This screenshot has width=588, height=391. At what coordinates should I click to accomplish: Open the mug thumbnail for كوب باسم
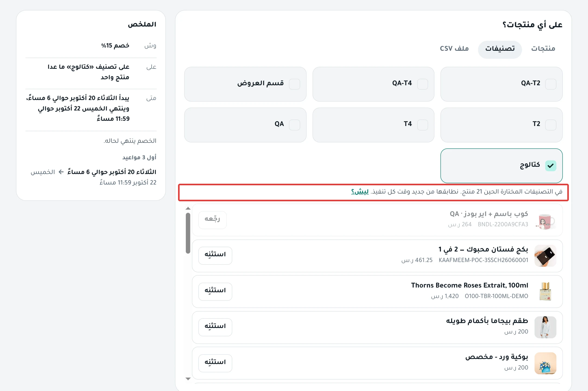click(x=545, y=220)
